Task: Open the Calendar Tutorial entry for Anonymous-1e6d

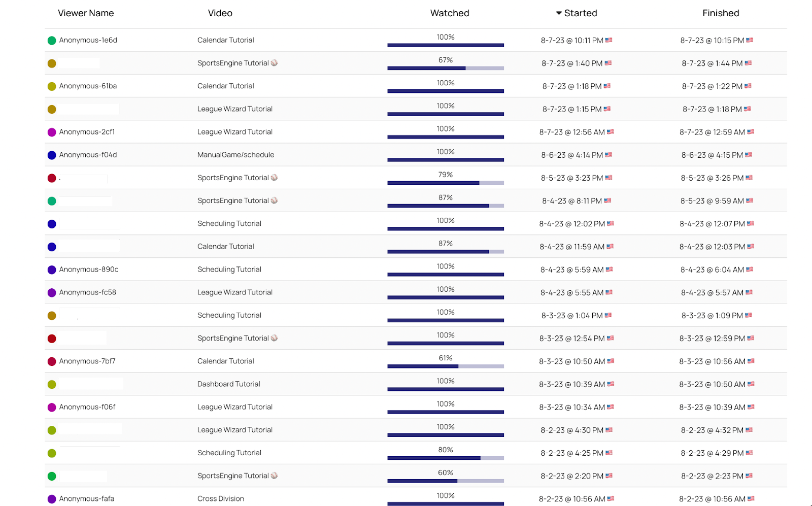Action: [225, 40]
